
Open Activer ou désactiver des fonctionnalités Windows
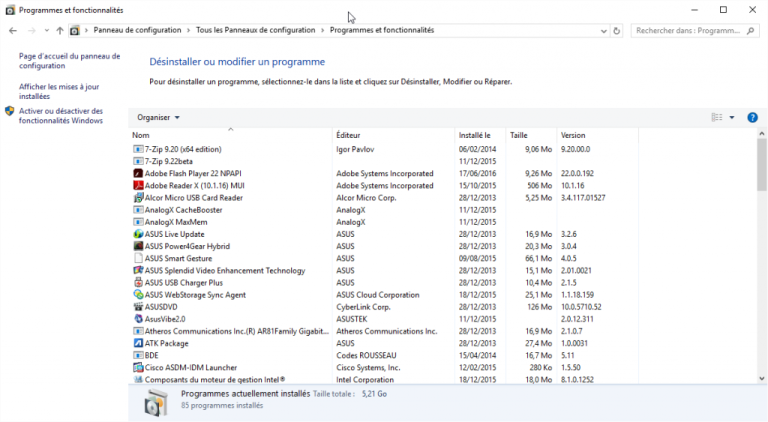click(61, 116)
